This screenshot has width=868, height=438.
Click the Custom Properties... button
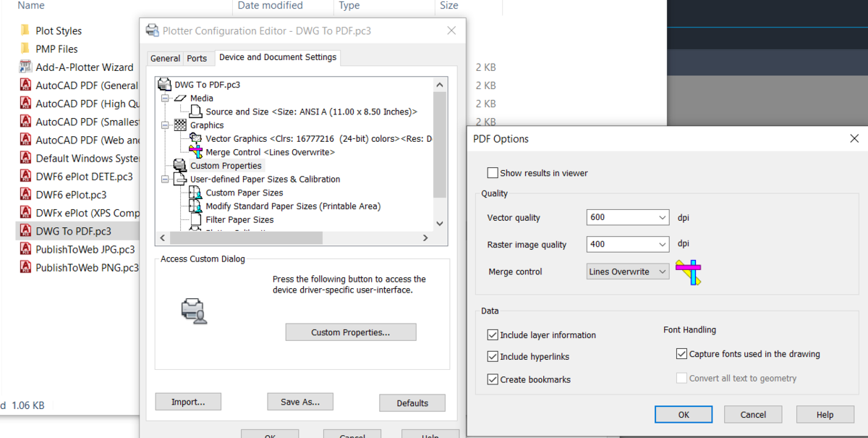(x=351, y=332)
